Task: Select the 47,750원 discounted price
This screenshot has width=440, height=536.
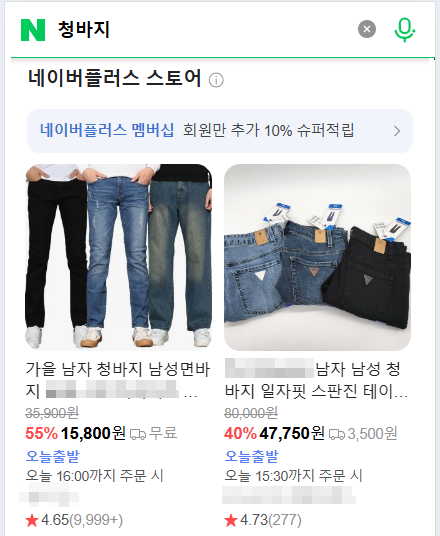Action: coord(292,433)
